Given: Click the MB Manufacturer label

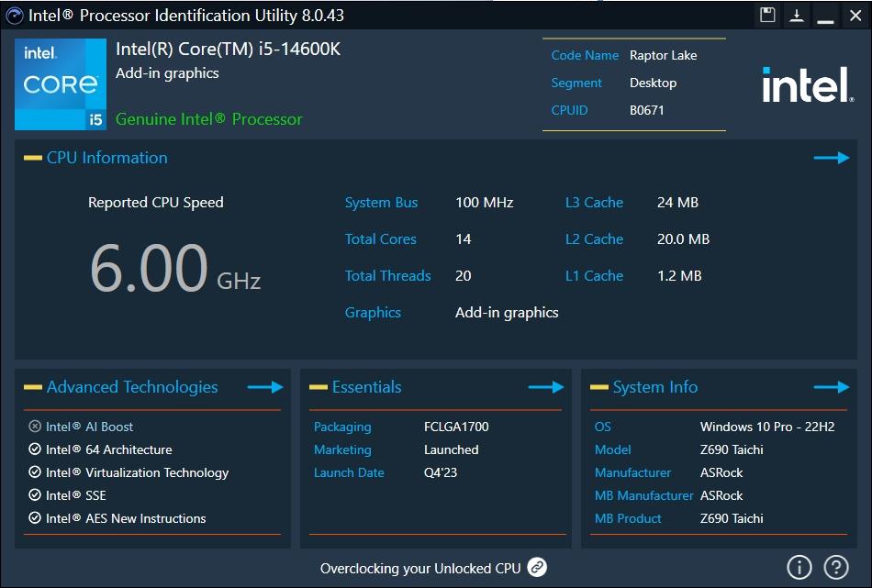Looking at the screenshot, I should point(644,495).
